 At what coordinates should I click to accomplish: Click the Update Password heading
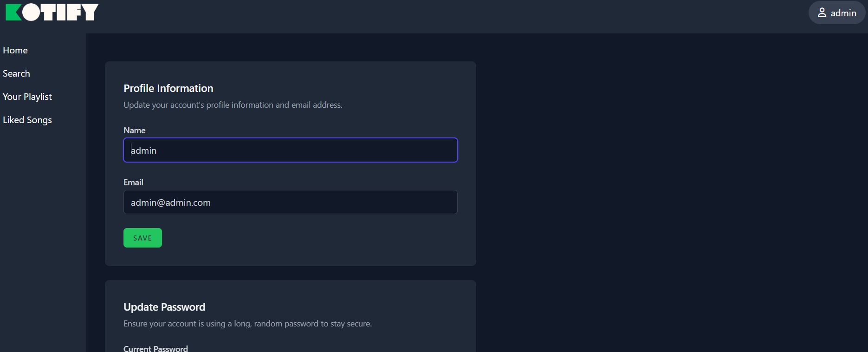pos(164,307)
